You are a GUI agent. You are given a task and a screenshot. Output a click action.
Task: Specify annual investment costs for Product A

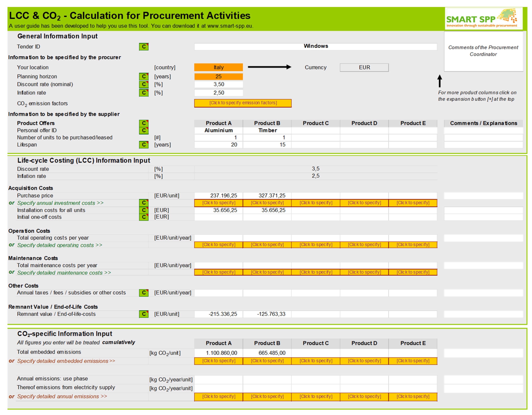(x=218, y=203)
